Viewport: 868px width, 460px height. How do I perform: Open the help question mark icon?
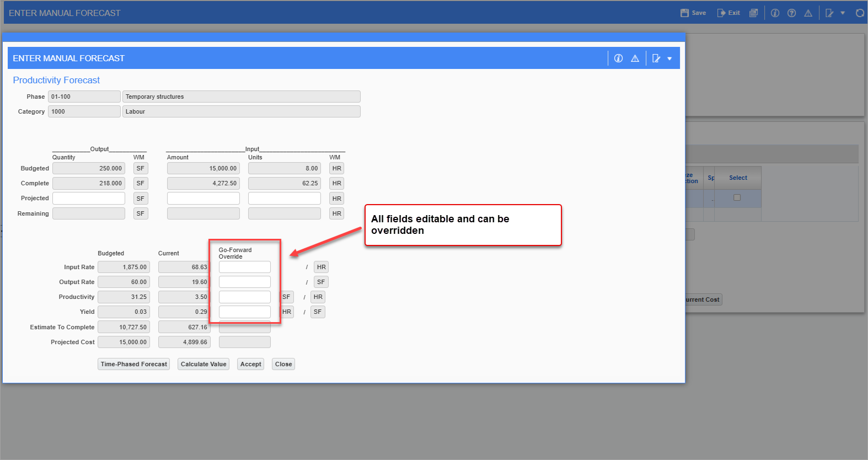(791, 13)
